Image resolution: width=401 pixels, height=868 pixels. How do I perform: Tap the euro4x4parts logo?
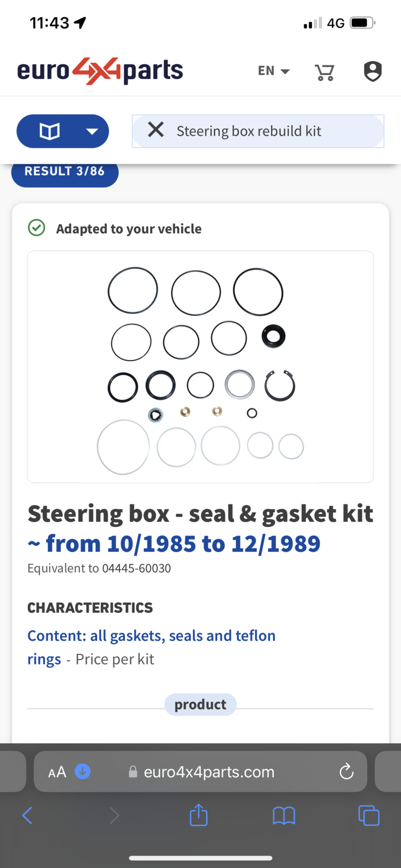[100, 71]
